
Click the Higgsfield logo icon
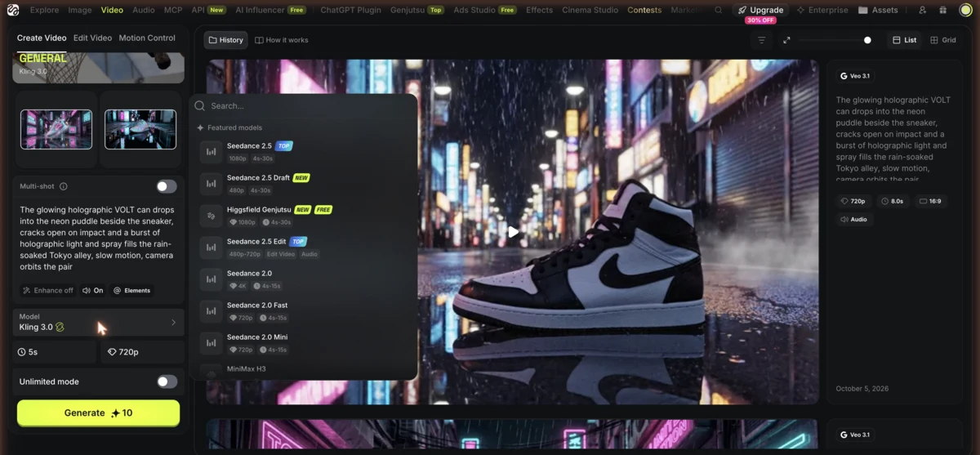click(x=13, y=10)
